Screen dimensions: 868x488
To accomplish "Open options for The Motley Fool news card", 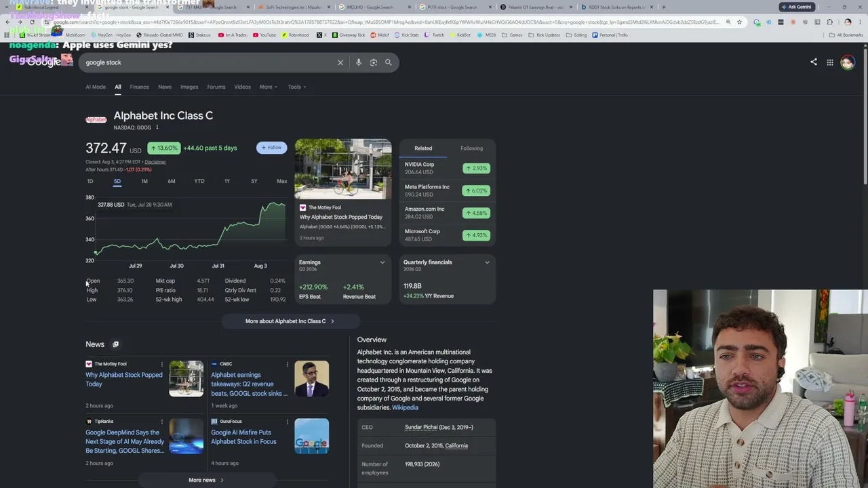I will pyautogui.click(x=161, y=365).
